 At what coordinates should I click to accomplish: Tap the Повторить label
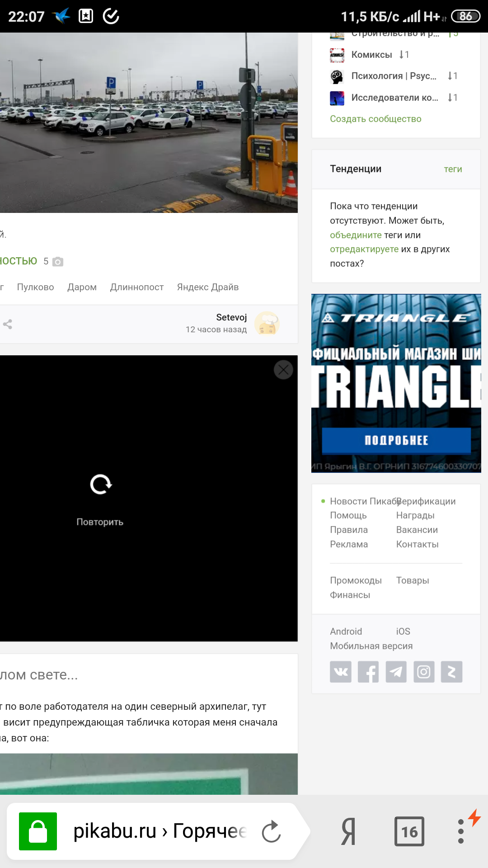tap(100, 522)
